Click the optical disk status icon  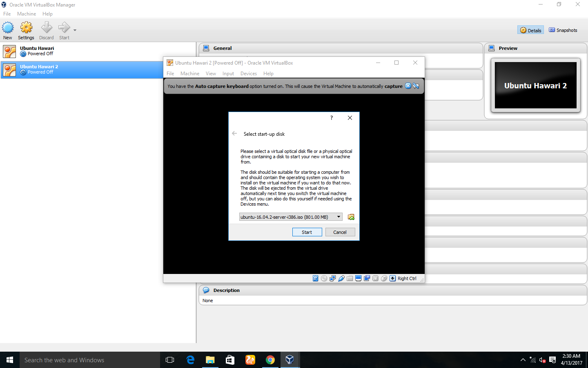[x=324, y=278]
